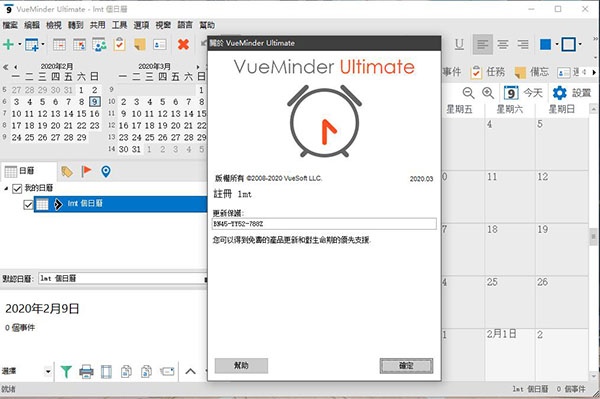The width and height of the screenshot is (600, 399).
Task: Click the print icon in details toolbar
Action: point(86,371)
